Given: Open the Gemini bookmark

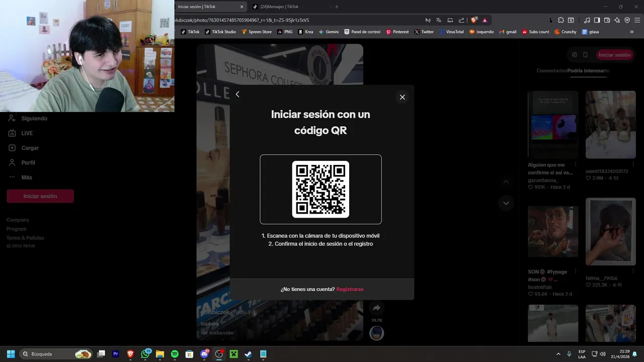Looking at the screenshot, I should (329, 32).
